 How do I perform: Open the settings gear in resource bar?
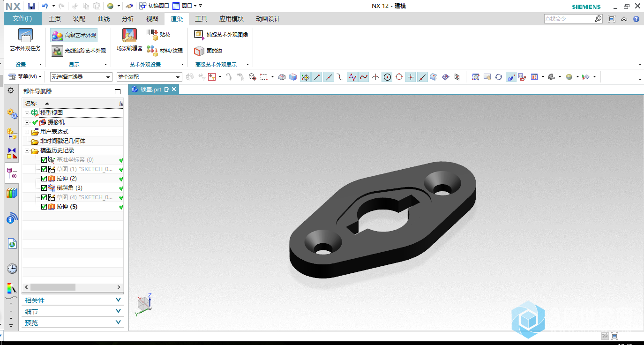[11, 90]
